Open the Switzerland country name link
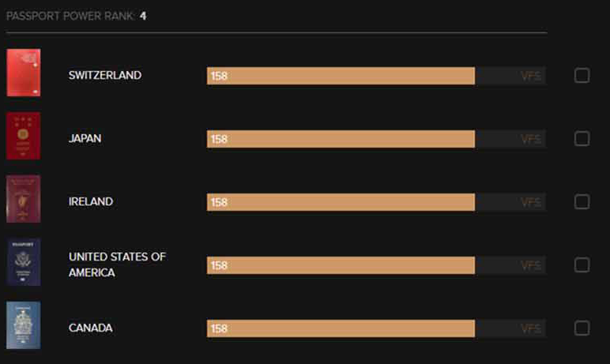 point(105,76)
